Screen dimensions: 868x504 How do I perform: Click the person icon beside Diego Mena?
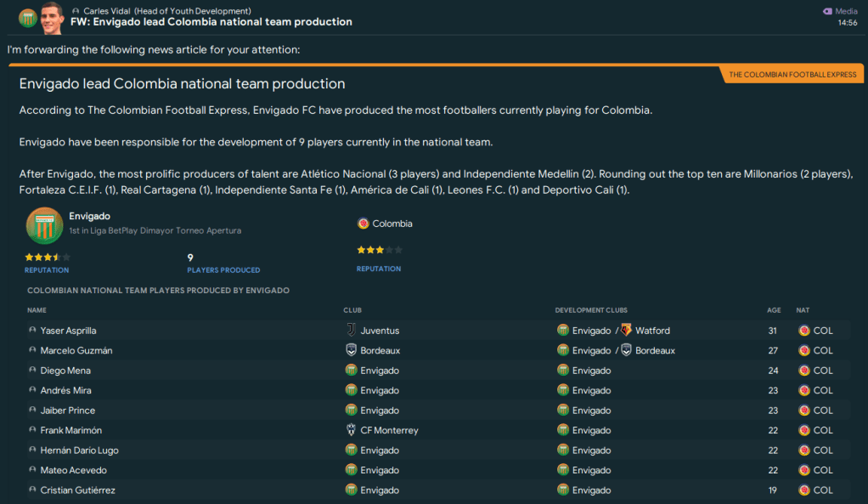32,371
